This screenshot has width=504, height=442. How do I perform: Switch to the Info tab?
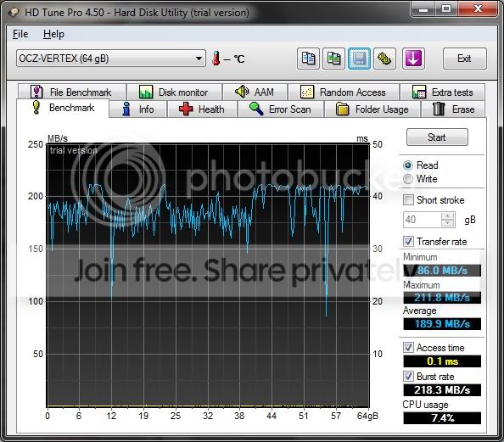coord(138,109)
